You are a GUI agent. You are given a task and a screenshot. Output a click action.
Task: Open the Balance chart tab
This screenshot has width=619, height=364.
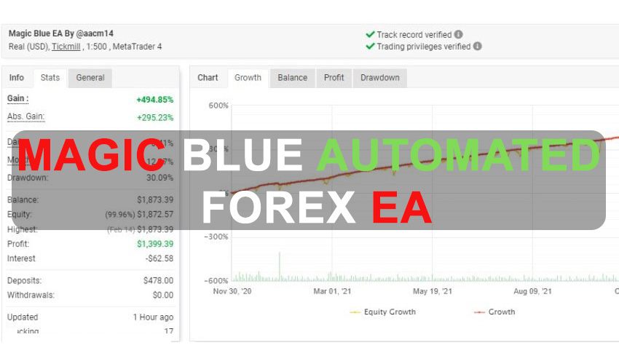pyautogui.click(x=293, y=77)
